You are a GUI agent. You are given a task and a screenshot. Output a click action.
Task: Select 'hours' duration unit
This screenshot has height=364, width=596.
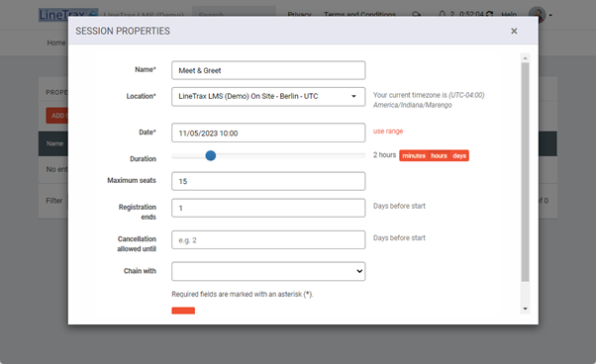tap(439, 155)
